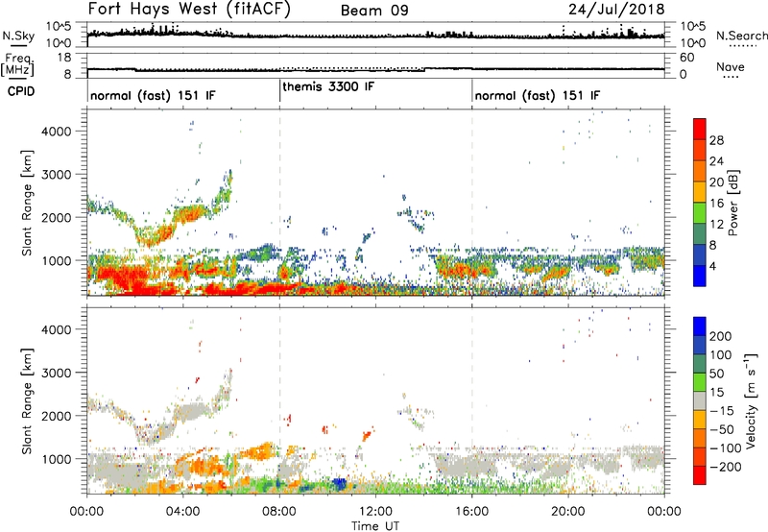Viewport: 768px width, 532px height.
Task: Click the 'Fort Hays West (fitACF)' plot title
Action: pos(189,10)
